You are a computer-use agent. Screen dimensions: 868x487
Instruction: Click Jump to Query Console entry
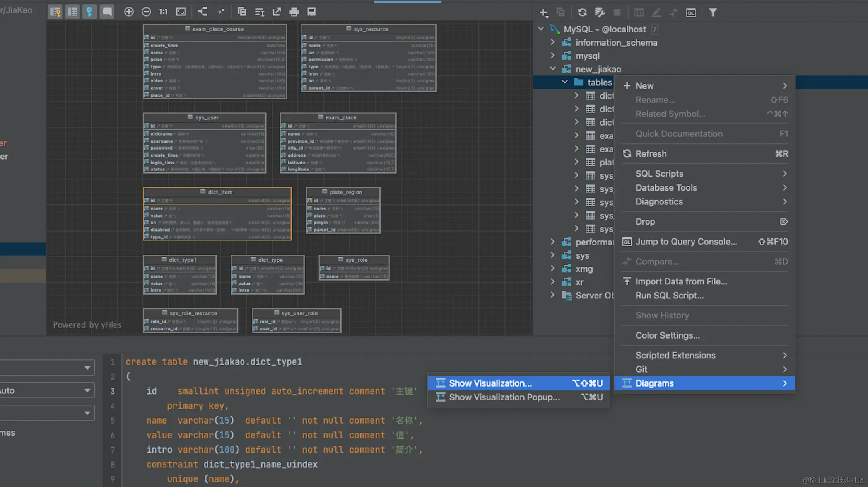pyautogui.click(x=686, y=242)
